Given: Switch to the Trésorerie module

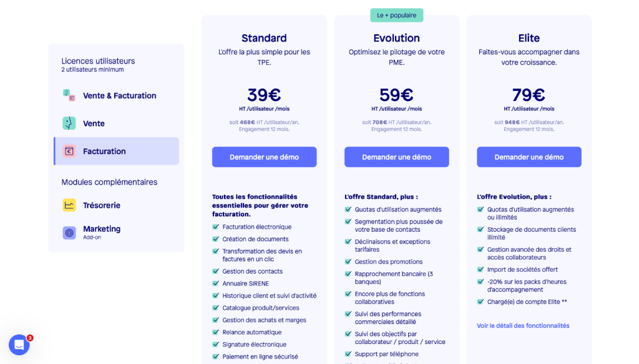Looking at the screenshot, I should point(102,205).
